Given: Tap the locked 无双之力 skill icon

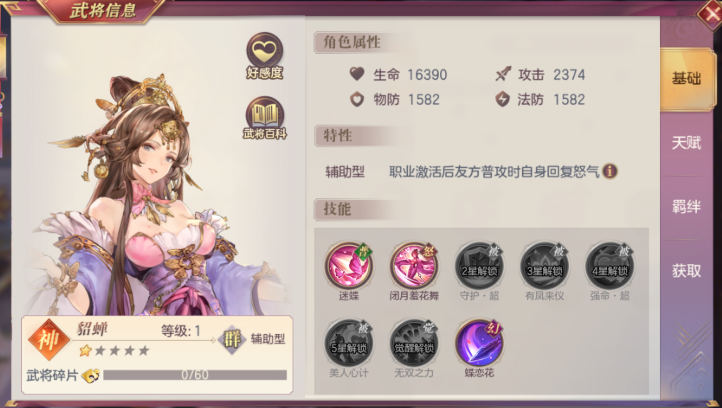Looking at the screenshot, I should click(x=414, y=343).
